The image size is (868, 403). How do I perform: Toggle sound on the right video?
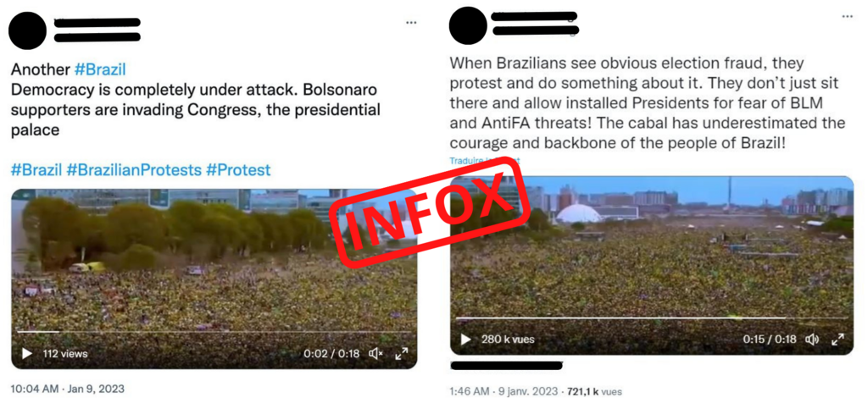coord(812,339)
